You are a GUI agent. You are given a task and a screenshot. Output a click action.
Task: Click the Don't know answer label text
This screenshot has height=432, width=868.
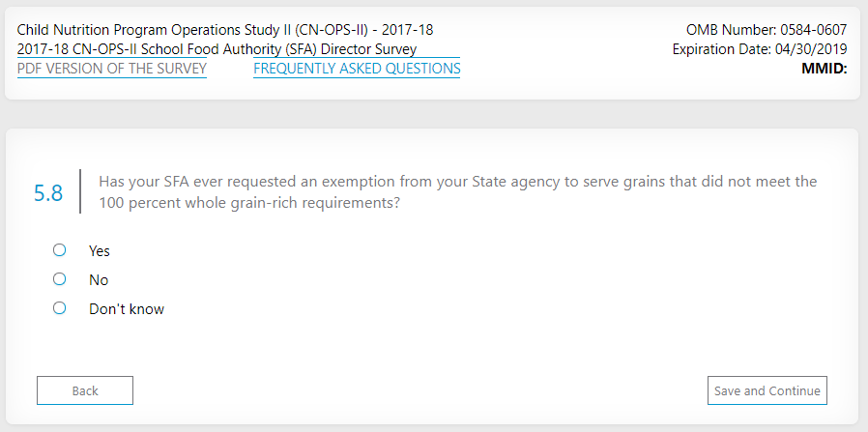pyautogui.click(x=127, y=309)
